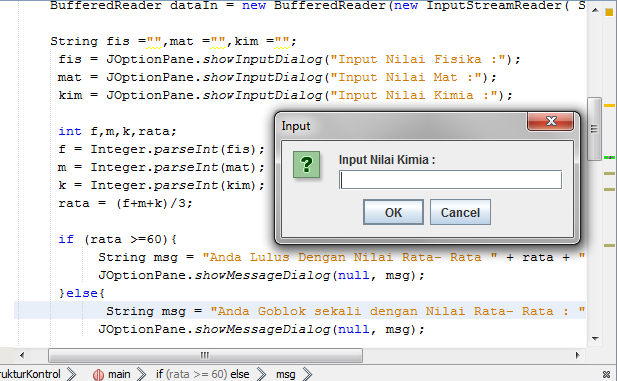Click 'm = Integer.parseInt(mat);' line
This screenshot has width=617, height=381.
pos(161,168)
